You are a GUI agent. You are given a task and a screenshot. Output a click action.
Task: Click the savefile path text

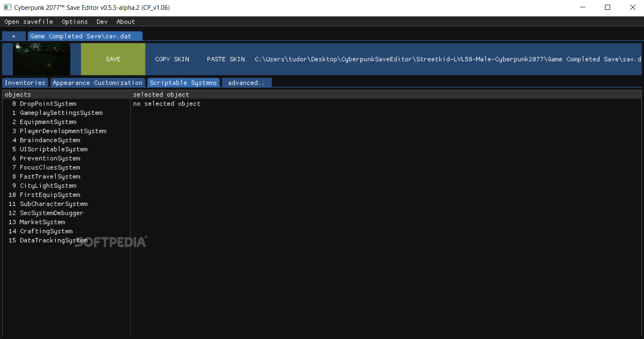tap(448, 59)
